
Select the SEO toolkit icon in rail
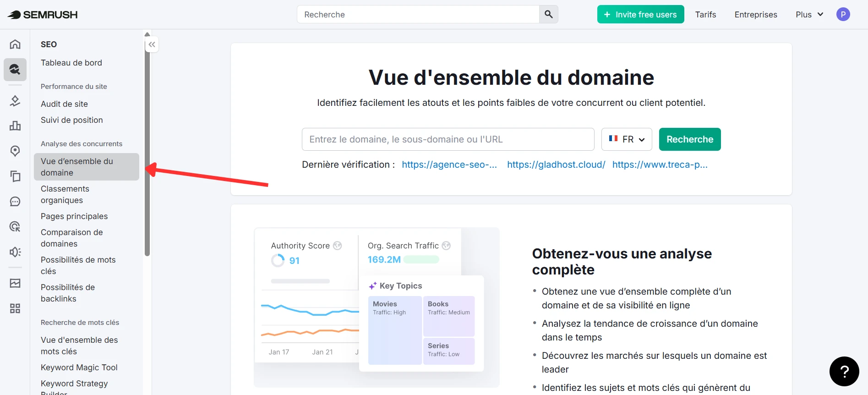point(15,69)
